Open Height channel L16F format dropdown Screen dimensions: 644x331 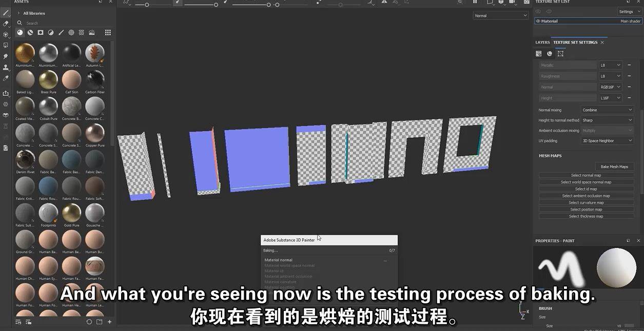(611, 98)
